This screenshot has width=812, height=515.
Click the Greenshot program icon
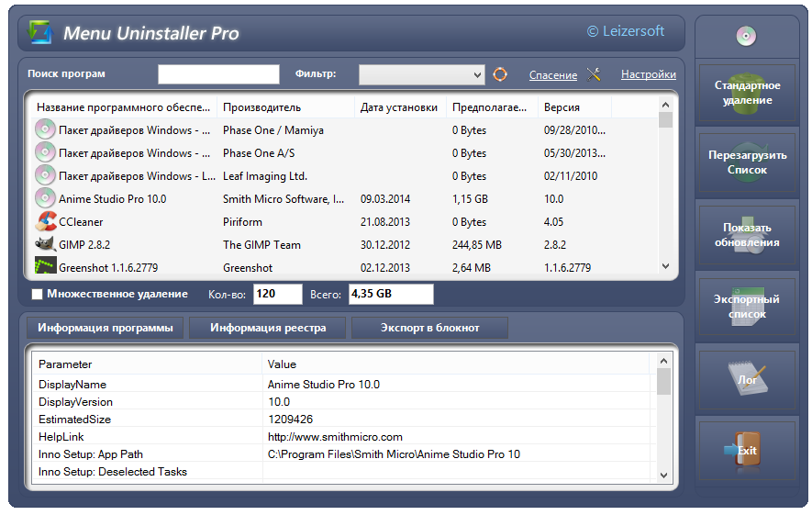pyautogui.click(x=46, y=266)
